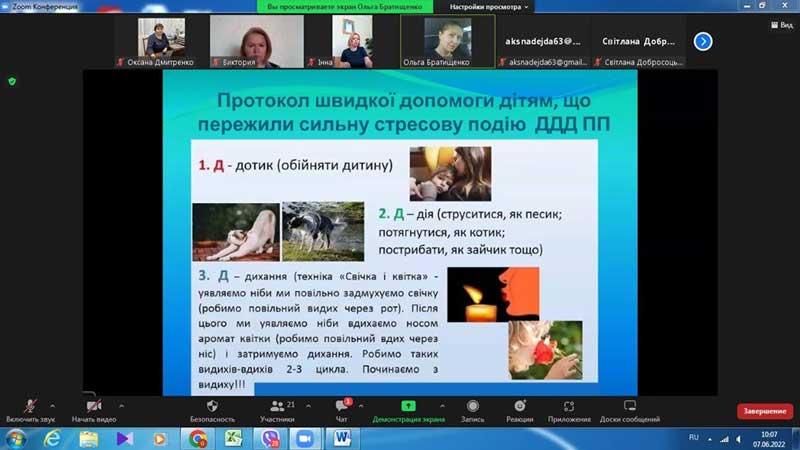Click RU language indicator in tray

693,438
